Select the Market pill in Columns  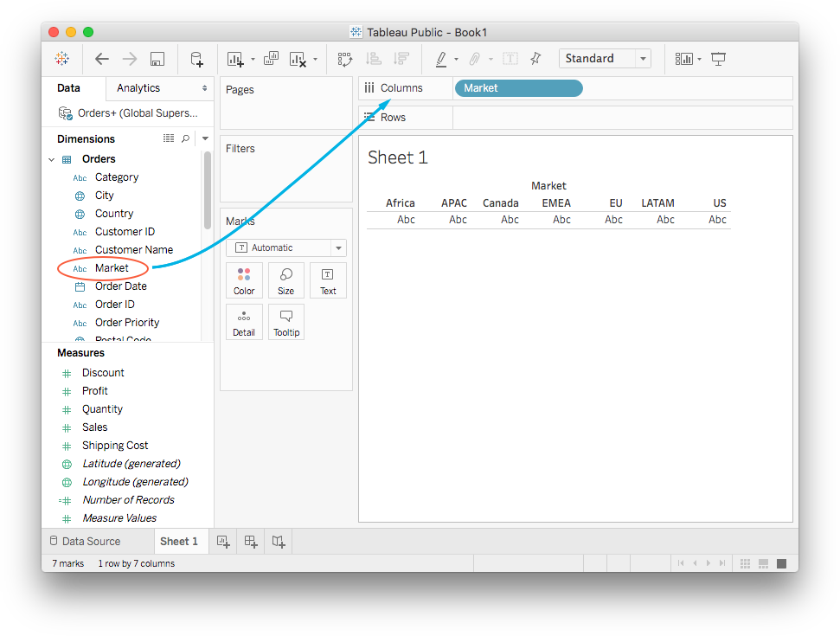[518, 88]
